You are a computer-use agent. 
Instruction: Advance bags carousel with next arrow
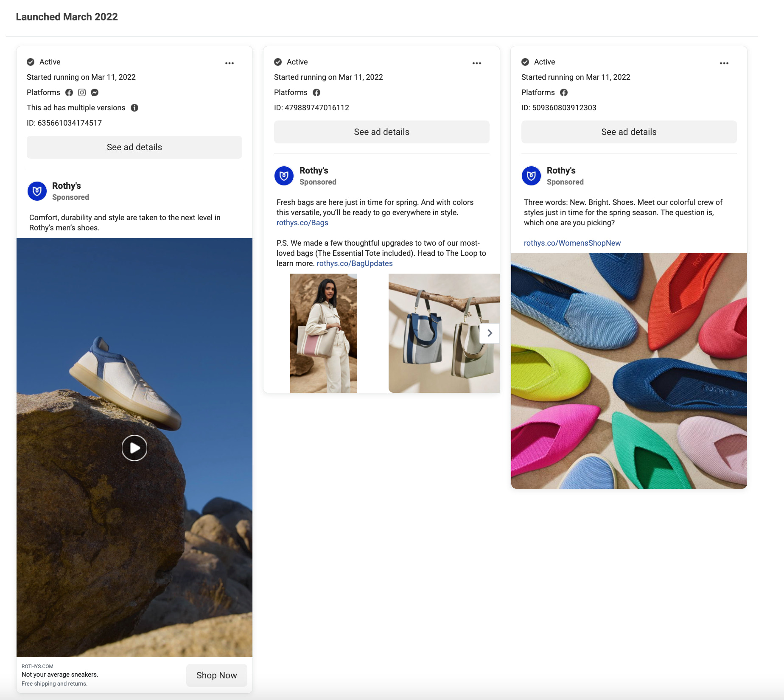pyautogui.click(x=490, y=333)
